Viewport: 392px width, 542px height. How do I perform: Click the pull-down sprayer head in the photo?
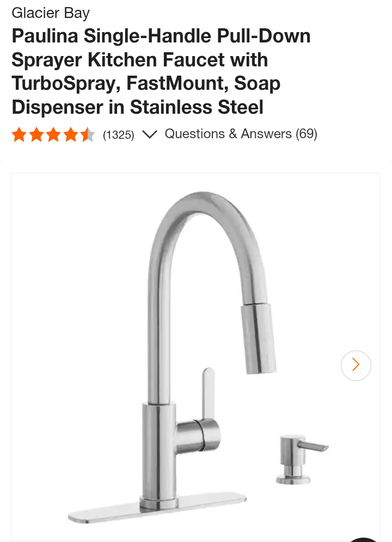258,338
